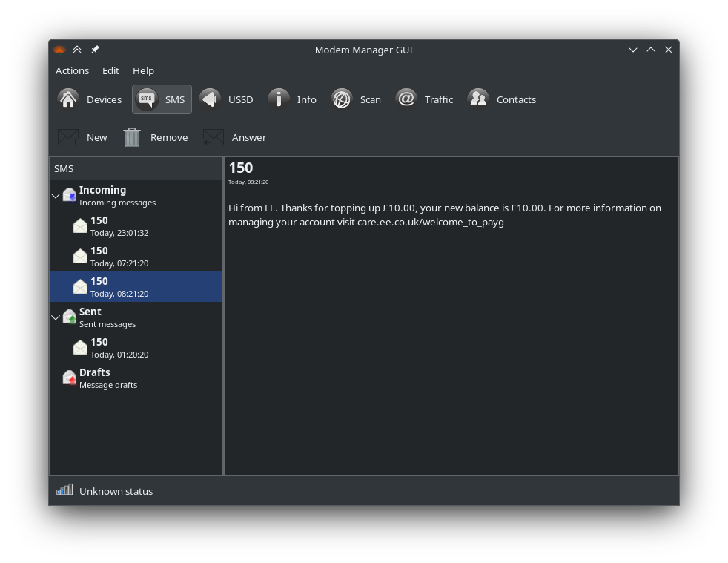Select sent message dated Today, 01:20:20
This screenshot has width=728, height=563.
coord(136,347)
